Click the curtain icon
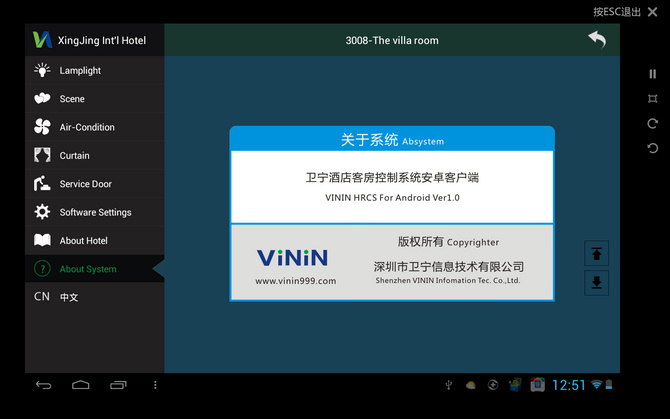The width and height of the screenshot is (670, 419). [x=42, y=155]
